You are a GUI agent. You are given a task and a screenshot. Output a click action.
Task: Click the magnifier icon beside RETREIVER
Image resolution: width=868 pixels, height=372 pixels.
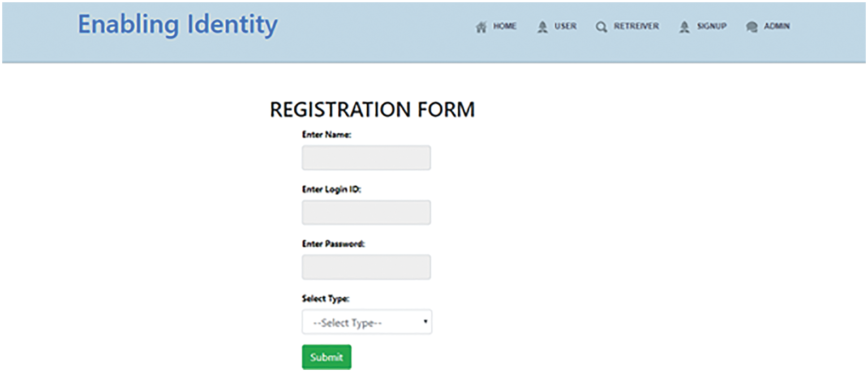601,27
